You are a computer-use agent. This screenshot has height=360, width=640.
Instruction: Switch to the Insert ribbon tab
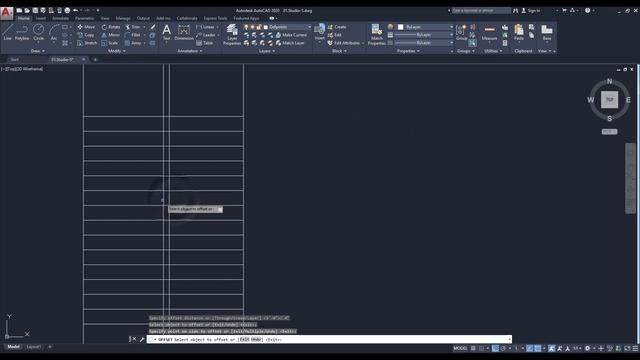tap(41, 18)
